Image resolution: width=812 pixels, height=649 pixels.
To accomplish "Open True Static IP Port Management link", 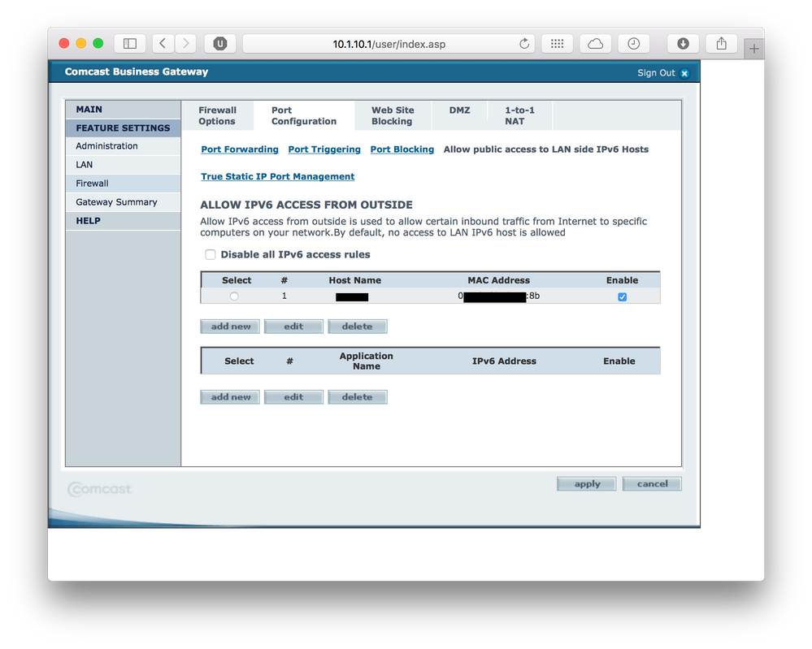I will [x=278, y=176].
